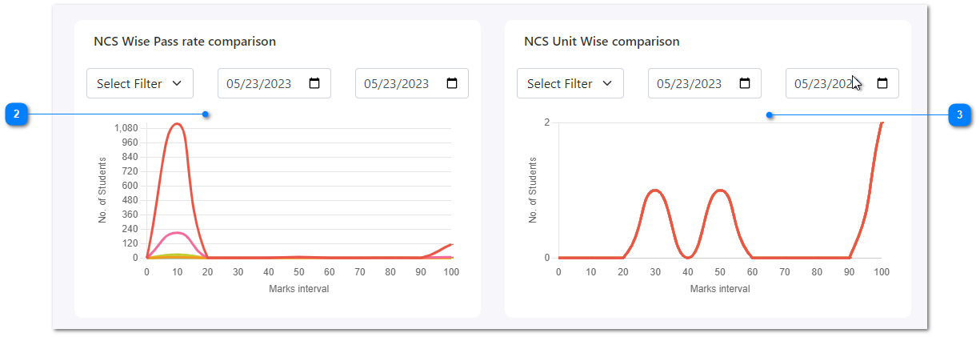Expand Select Filter in NCS Wise Pass rate card
The height and width of the screenshot is (337, 980).
140,83
